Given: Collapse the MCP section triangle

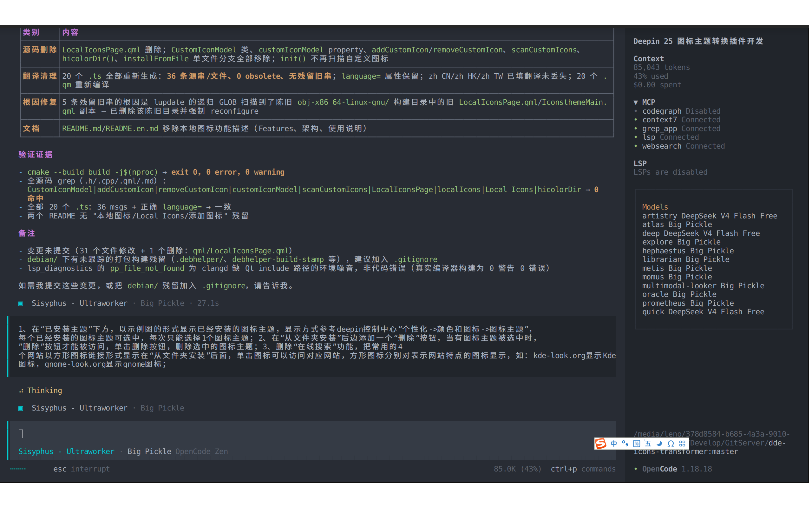Looking at the screenshot, I should 636,103.
